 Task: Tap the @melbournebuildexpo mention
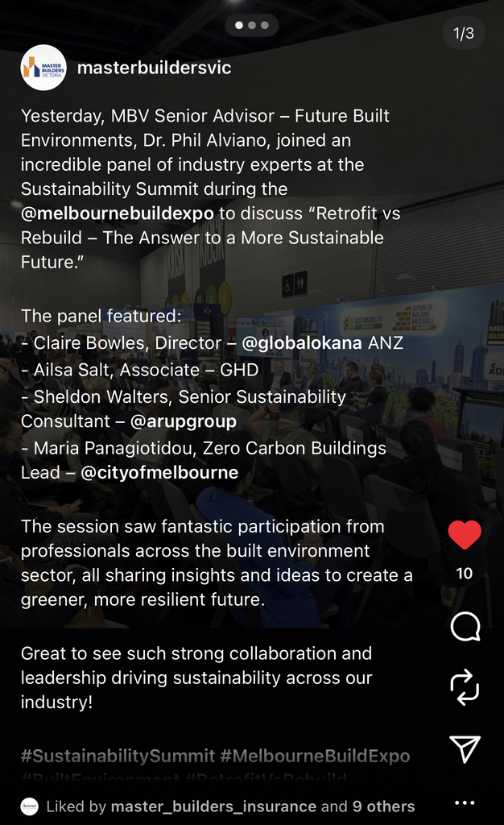coord(119,214)
